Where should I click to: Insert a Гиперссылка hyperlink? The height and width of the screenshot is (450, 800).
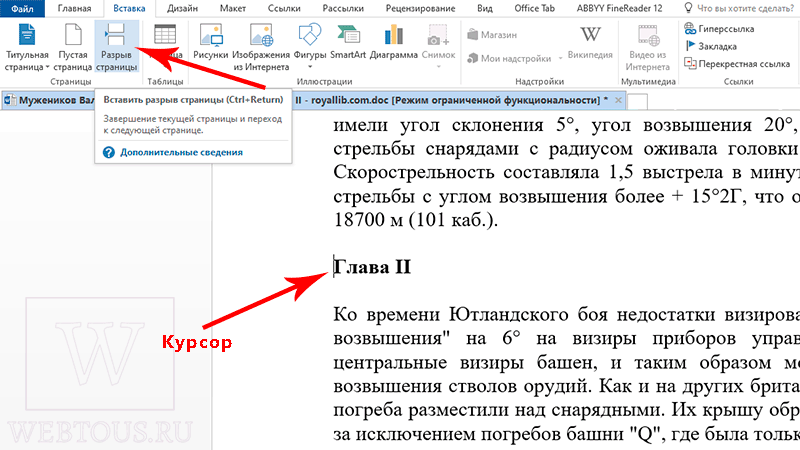click(719, 29)
